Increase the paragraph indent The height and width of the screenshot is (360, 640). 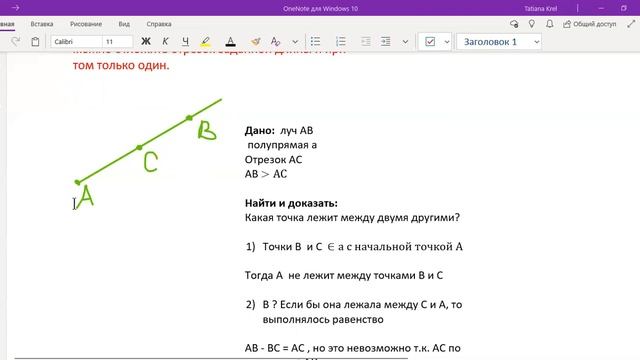(385, 41)
